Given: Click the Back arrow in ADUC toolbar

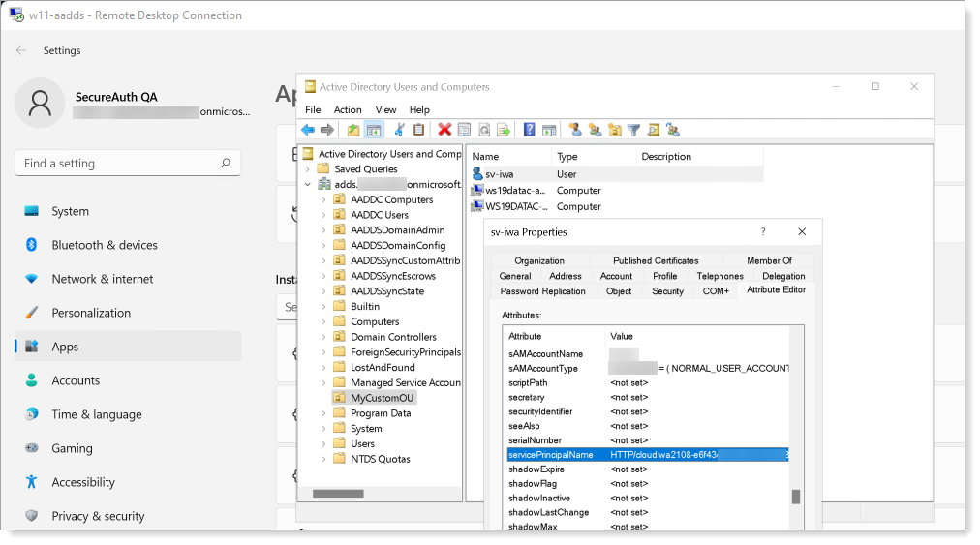Looking at the screenshot, I should [308, 130].
